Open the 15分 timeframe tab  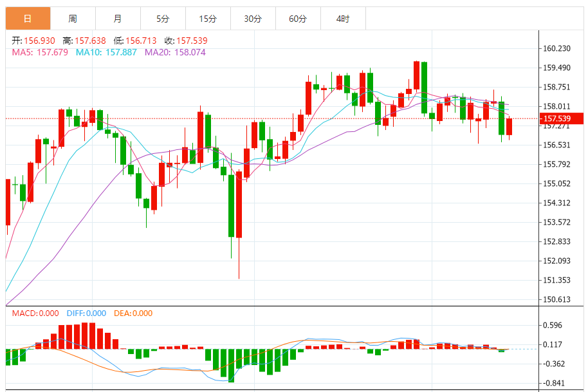[x=208, y=19]
